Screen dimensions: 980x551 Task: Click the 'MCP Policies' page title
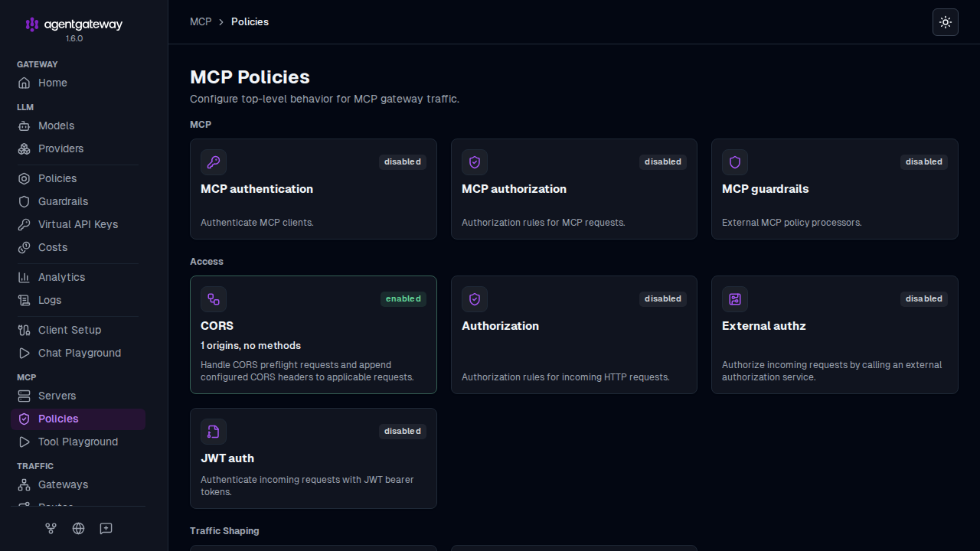(250, 77)
